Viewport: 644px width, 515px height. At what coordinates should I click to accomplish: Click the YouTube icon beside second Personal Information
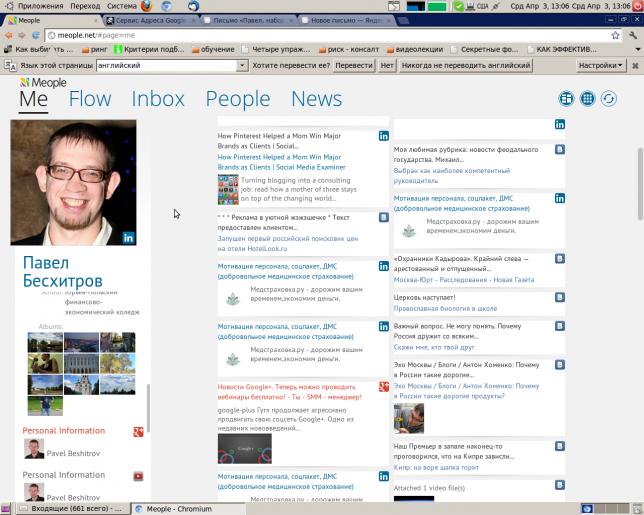tap(138, 476)
